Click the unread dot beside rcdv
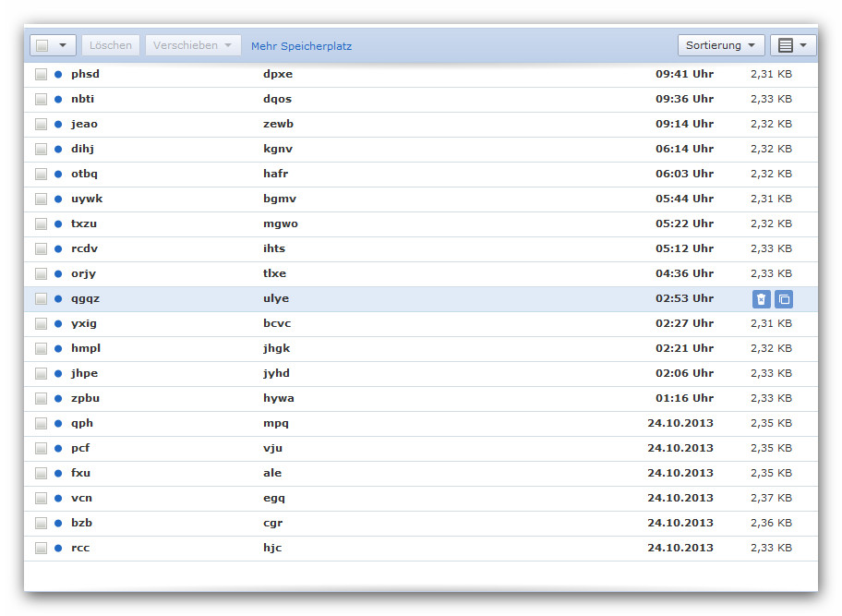 [x=58, y=248]
